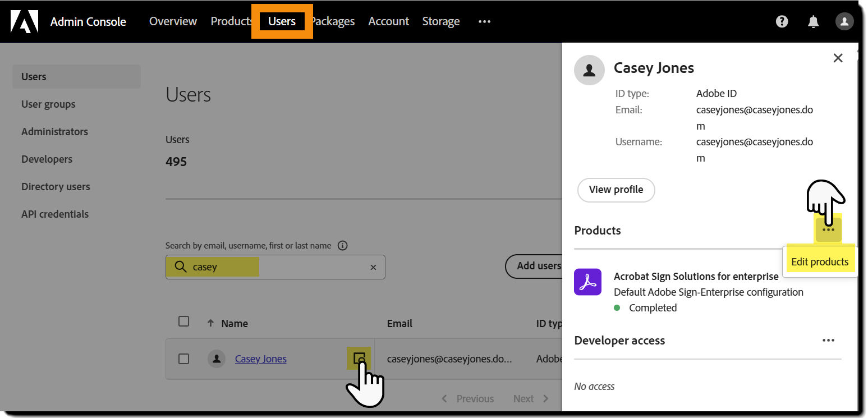Click the Acrobat Sign Solutions product icon

tap(587, 282)
